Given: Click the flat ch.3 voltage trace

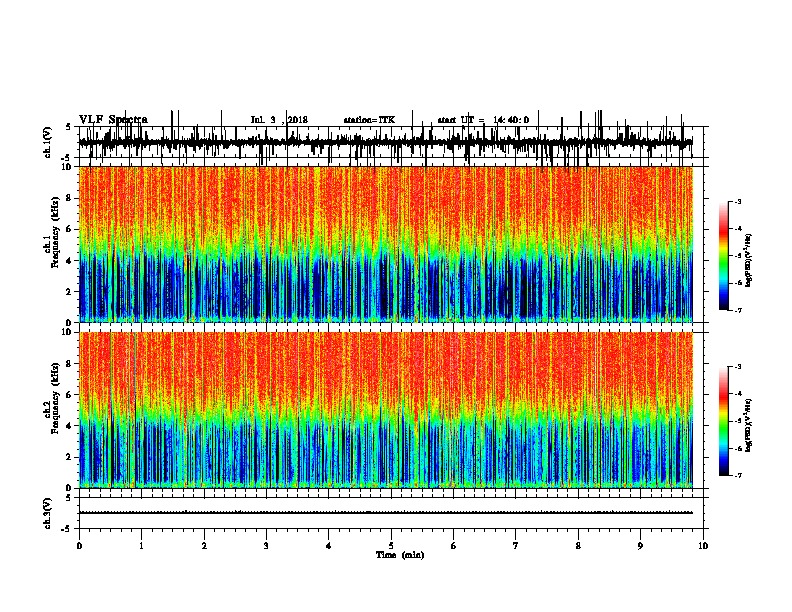Looking at the screenshot, I should coord(385,513).
